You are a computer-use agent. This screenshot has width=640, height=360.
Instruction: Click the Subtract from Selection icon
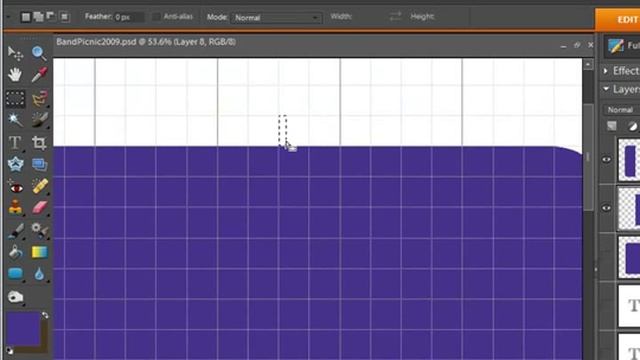[51, 17]
